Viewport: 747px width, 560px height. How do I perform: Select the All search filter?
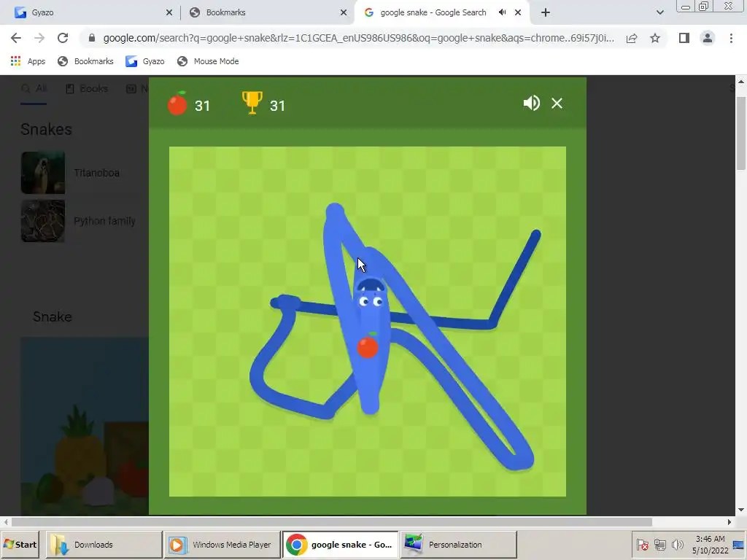[34, 88]
